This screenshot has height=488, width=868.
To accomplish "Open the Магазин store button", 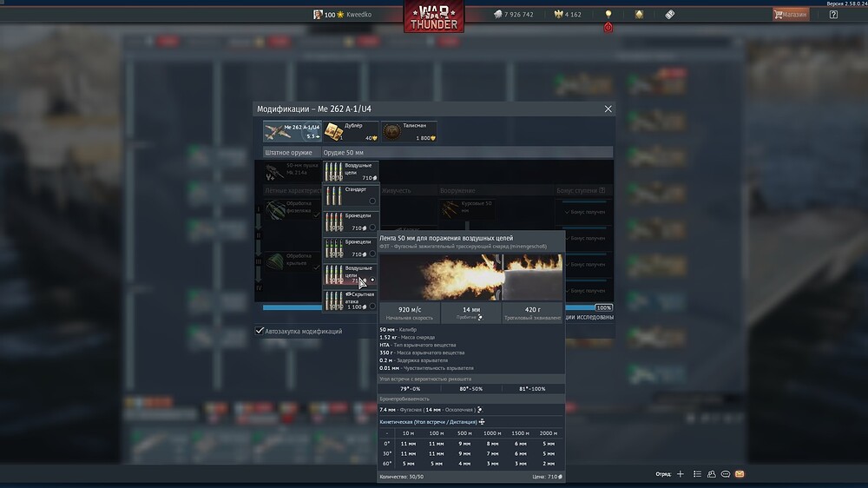I will click(791, 15).
